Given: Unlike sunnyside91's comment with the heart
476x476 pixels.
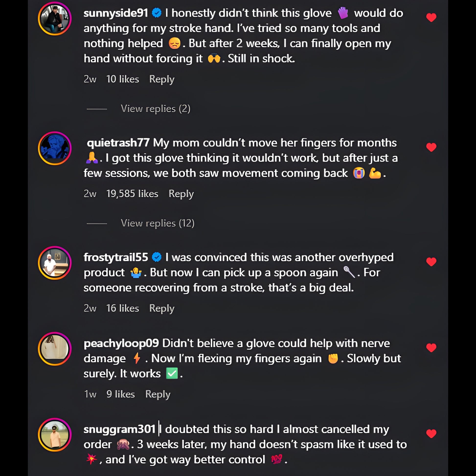Looking at the screenshot, I should 431,18.
